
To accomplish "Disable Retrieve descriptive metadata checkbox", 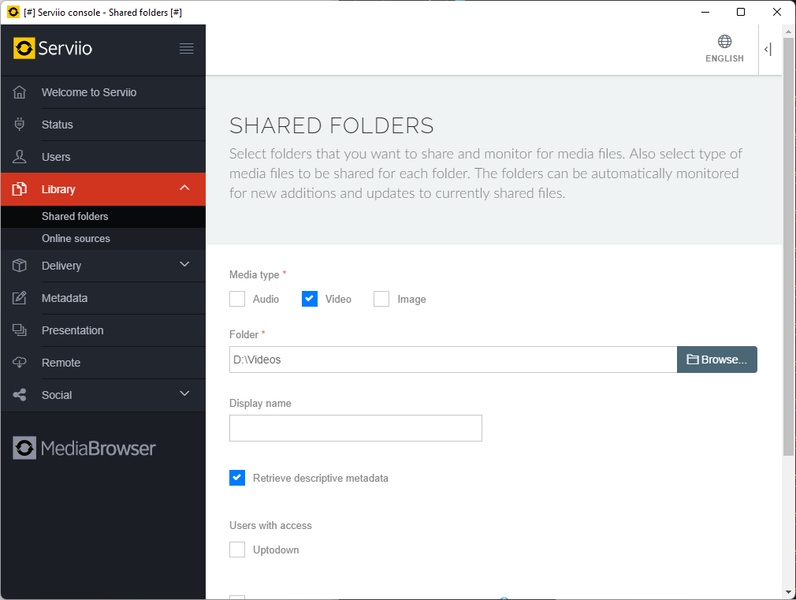I will click(237, 478).
